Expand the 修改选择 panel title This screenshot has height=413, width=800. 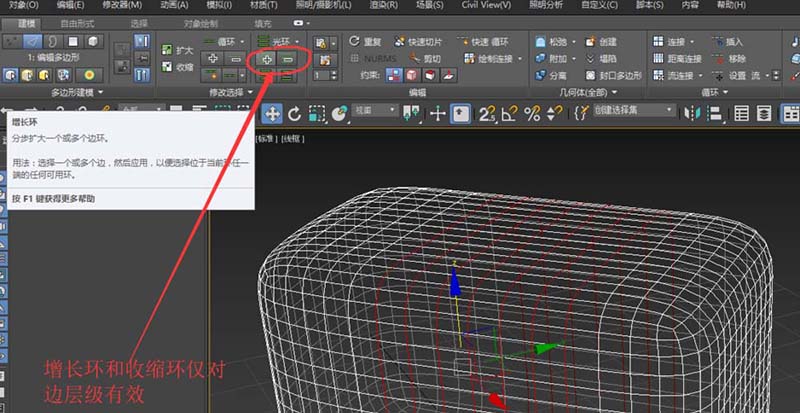click(x=231, y=92)
